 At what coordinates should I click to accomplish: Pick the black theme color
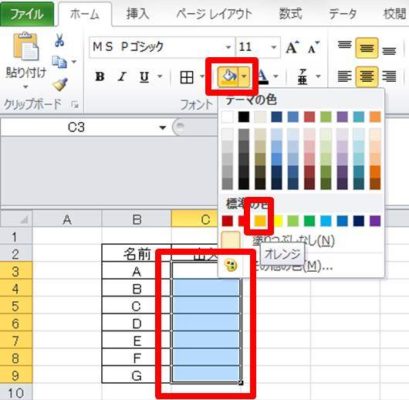pos(244,117)
